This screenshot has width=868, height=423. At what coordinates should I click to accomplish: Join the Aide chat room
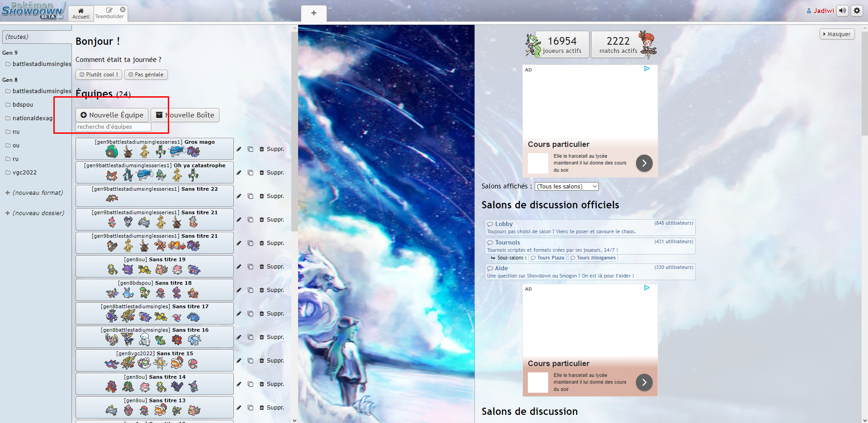590,272
